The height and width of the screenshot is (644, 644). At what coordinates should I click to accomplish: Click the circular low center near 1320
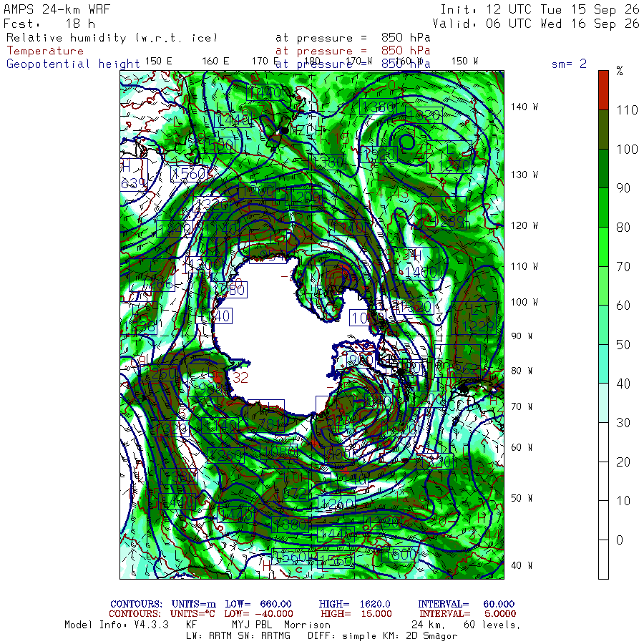pyautogui.click(x=407, y=142)
